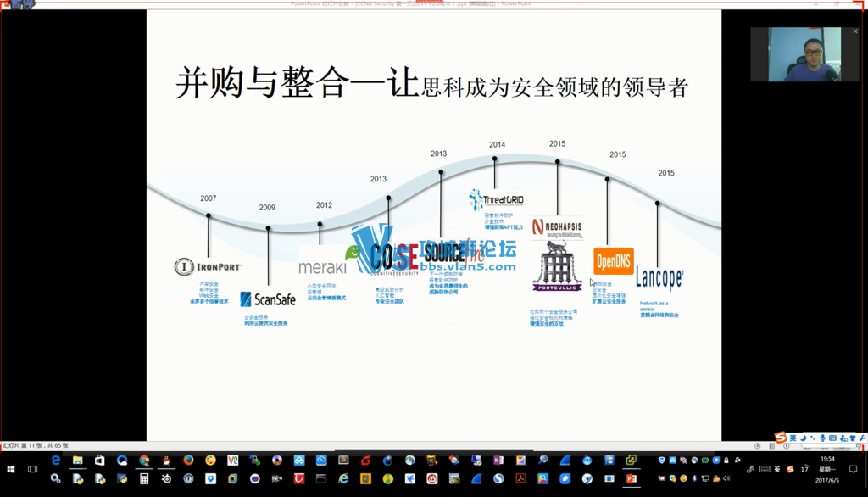Viewport: 868px width, 497px height.
Task: Open the Sublime Text taskbar icon
Action: point(343,461)
